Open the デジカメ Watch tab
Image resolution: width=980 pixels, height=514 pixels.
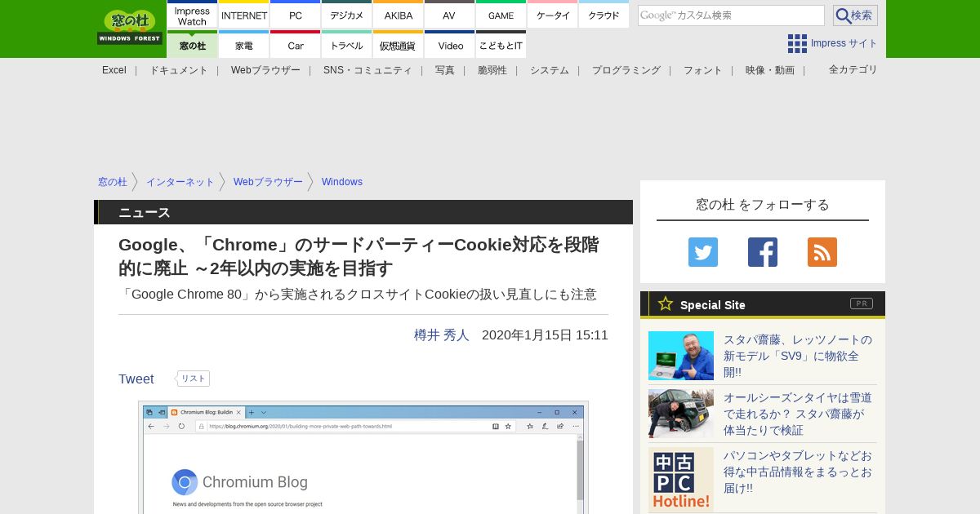tap(347, 15)
